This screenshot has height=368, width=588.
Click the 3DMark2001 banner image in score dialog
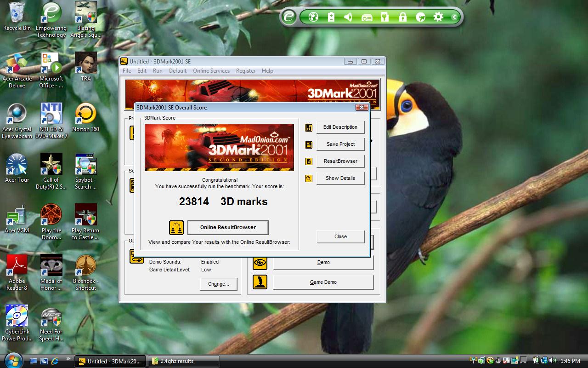point(219,147)
